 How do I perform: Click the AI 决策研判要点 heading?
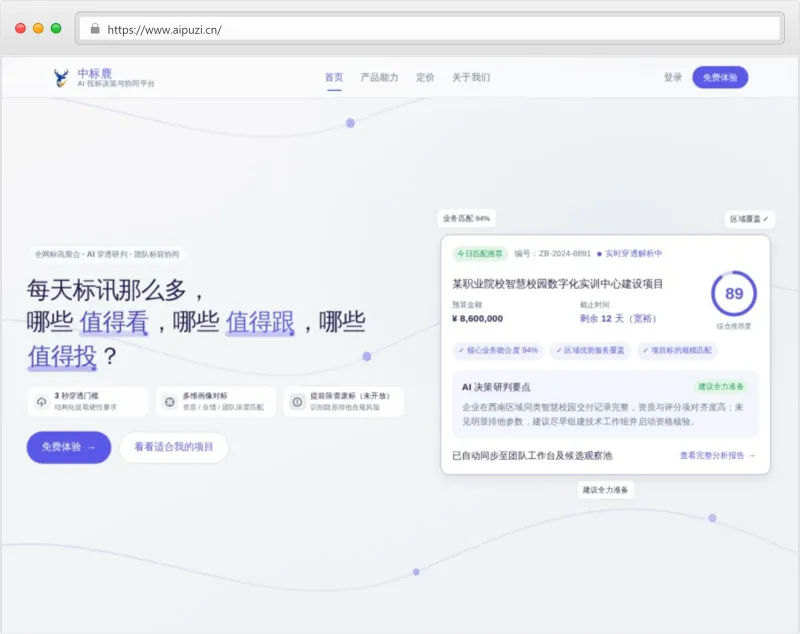(x=496, y=387)
